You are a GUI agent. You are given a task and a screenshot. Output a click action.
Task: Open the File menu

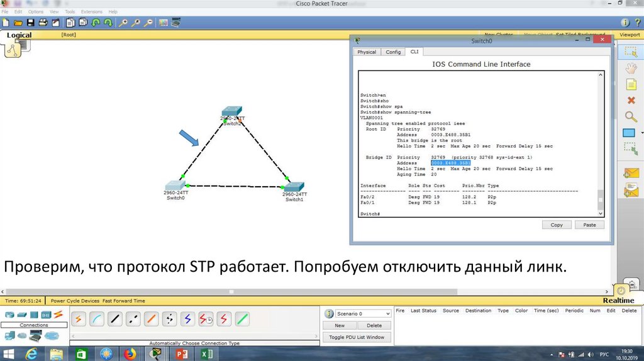[5, 11]
